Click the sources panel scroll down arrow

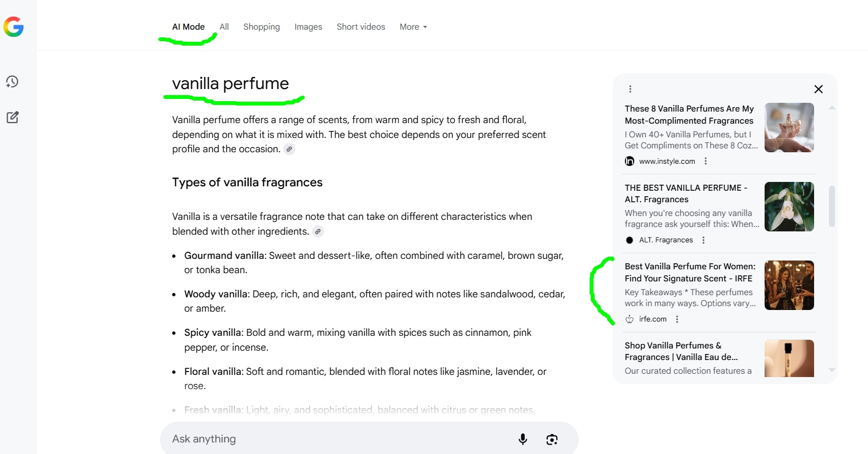[x=832, y=370]
